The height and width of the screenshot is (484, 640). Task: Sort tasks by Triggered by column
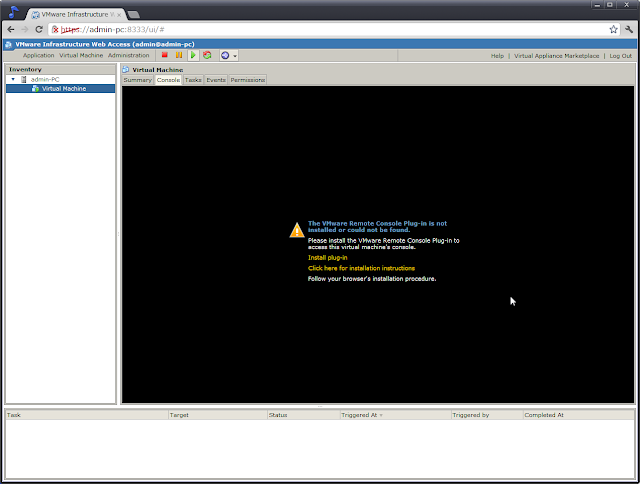click(x=487, y=415)
